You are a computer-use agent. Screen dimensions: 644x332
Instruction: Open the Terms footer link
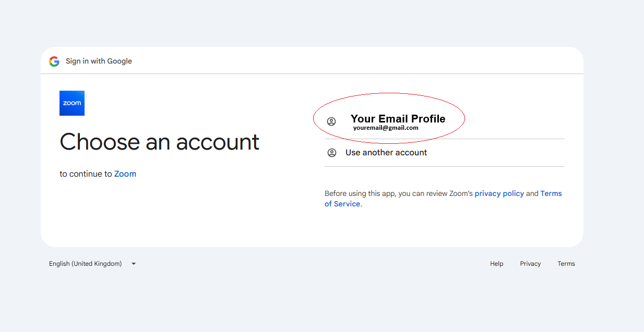point(566,264)
